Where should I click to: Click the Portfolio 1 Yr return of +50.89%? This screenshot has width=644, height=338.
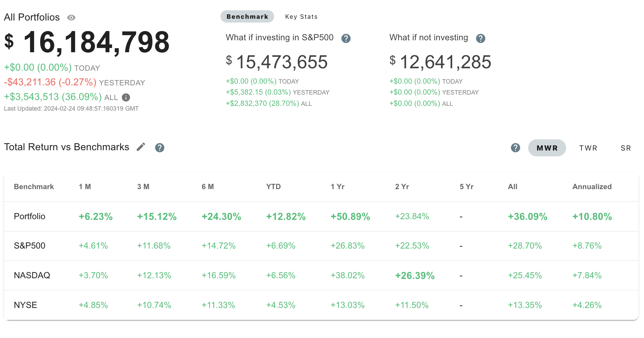click(x=350, y=216)
